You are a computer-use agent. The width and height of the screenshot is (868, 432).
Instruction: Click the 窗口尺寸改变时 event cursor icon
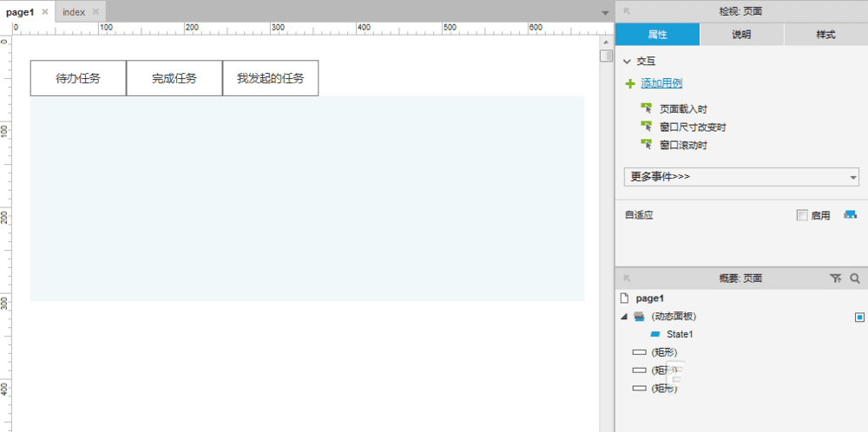pos(647,127)
